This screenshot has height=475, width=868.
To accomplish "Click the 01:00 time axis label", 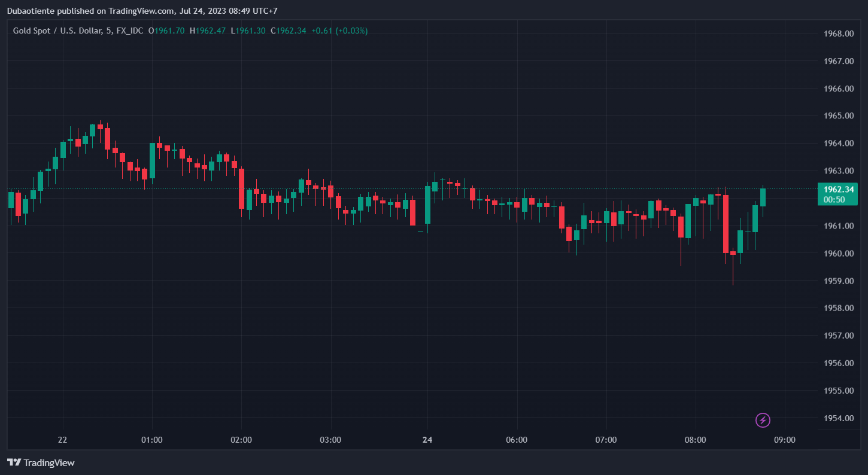I will (151, 440).
